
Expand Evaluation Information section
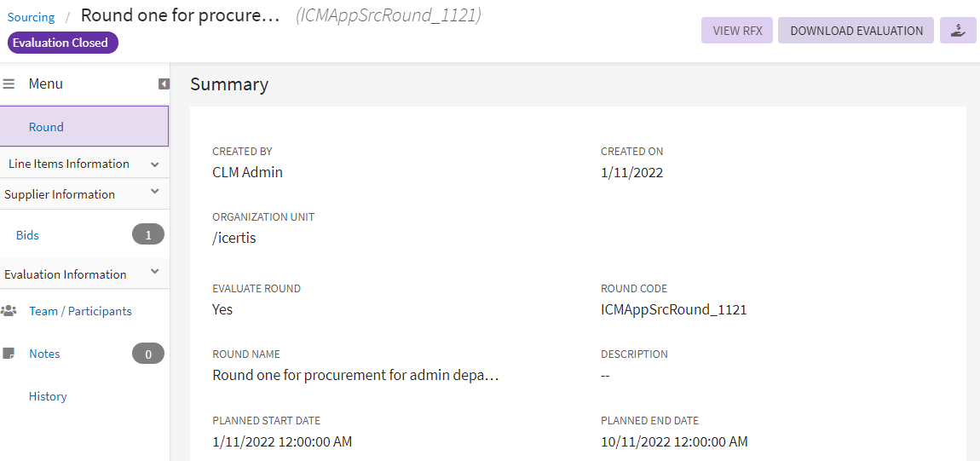tap(154, 273)
